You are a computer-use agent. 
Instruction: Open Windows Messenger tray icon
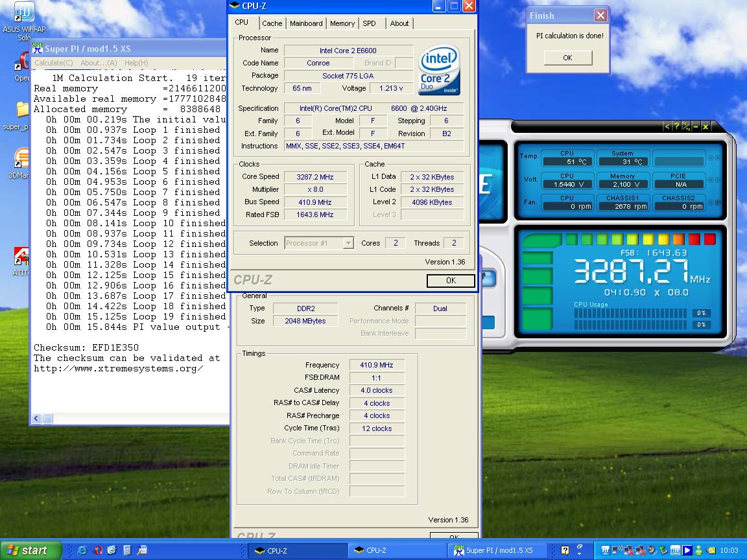[x=698, y=550]
